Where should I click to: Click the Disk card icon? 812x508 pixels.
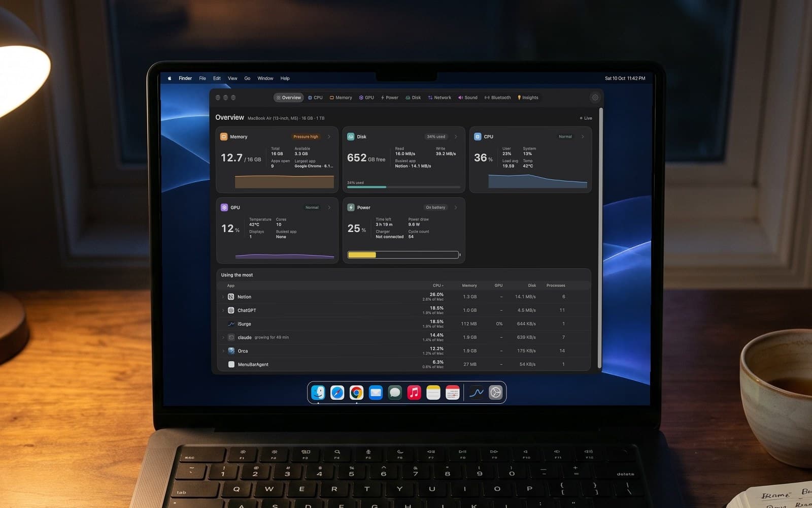(351, 137)
